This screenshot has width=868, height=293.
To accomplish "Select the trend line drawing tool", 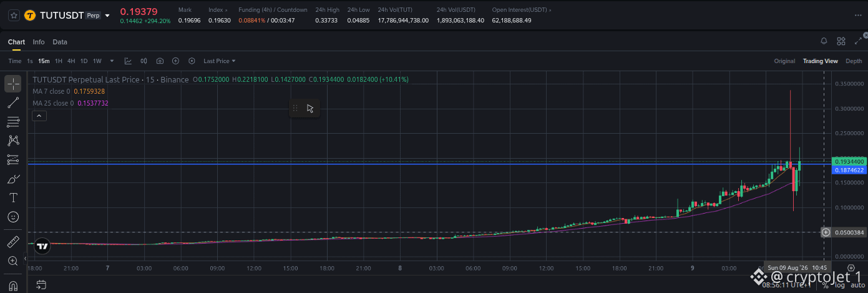I will click(13, 102).
